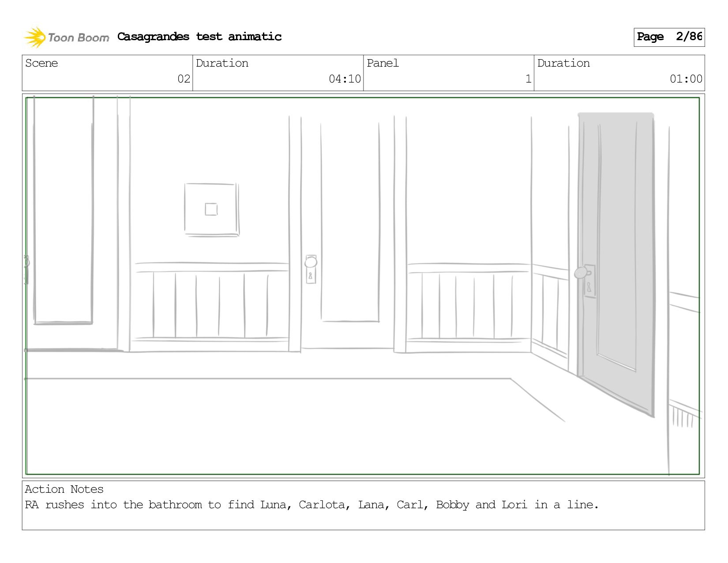
Task: Click the 'Panel' header label
Action: click(383, 63)
